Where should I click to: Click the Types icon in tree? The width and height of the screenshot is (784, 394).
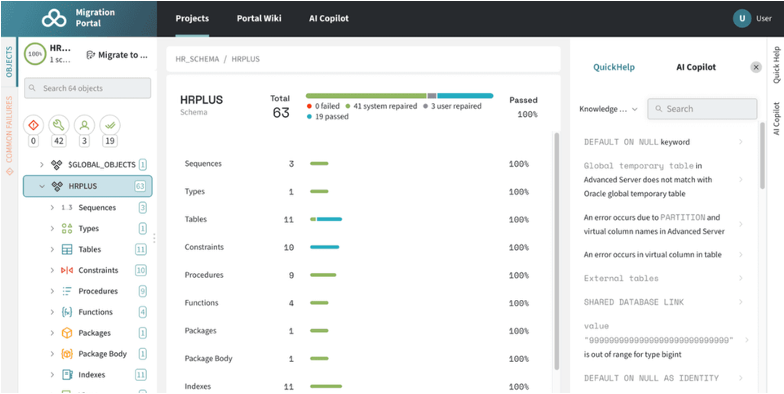[67, 228]
